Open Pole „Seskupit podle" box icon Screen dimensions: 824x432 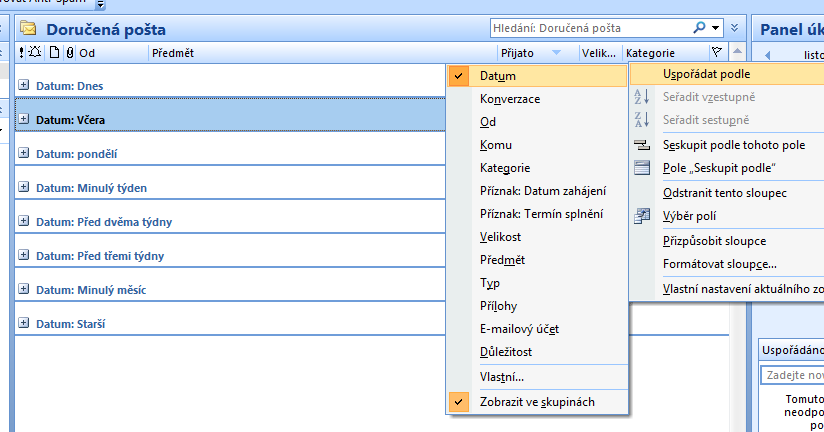click(x=642, y=167)
